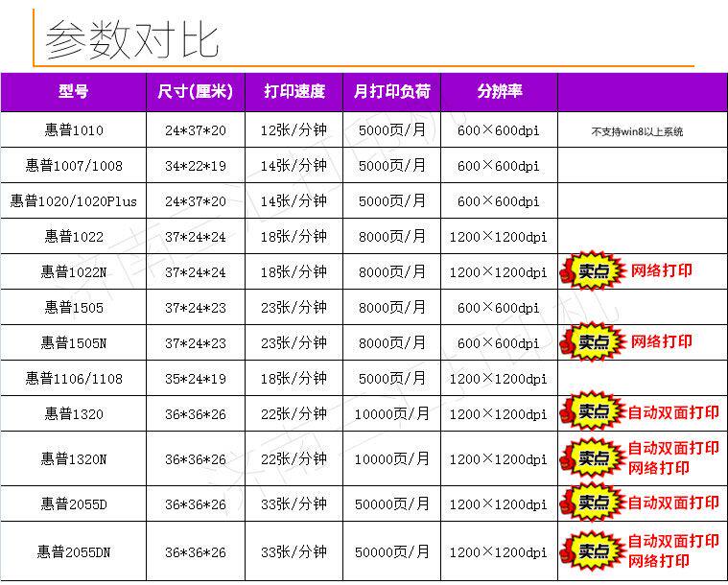Click 8000页/月 in the 惠普1505 row

click(x=392, y=307)
